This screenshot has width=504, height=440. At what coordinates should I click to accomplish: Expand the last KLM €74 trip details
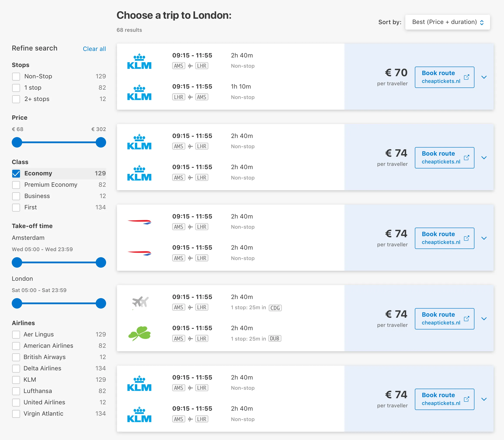tap(484, 399)
